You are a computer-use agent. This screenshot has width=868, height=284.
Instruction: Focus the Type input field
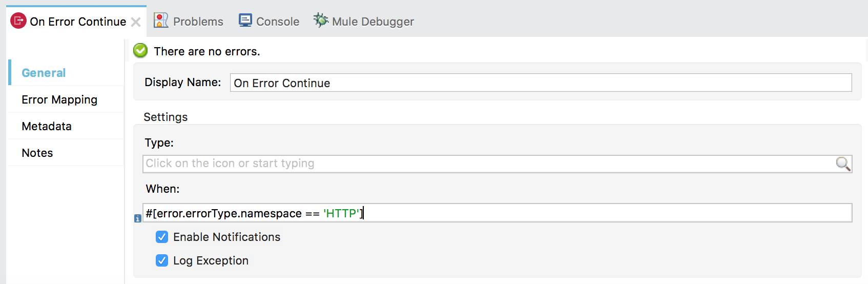pos(487,164)
